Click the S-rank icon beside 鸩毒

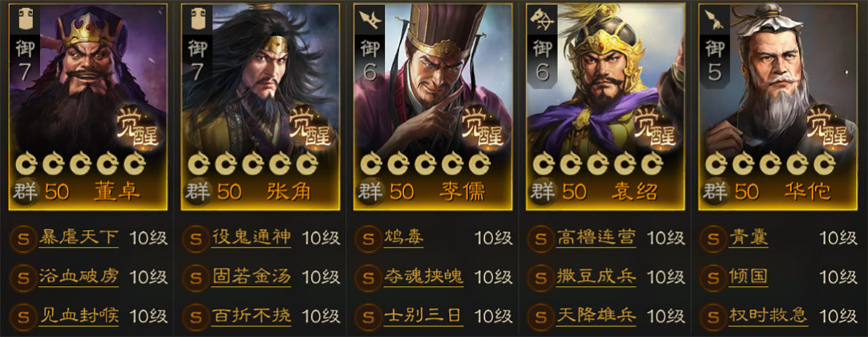tap(368, 239)
